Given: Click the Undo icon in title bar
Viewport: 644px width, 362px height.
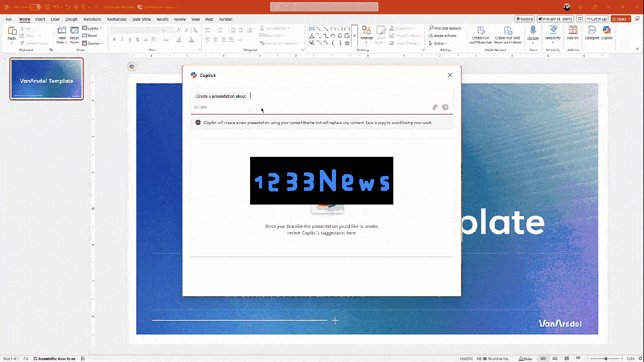Looking at the screenshot, I should pyautogui.click(x=56, y=7).
